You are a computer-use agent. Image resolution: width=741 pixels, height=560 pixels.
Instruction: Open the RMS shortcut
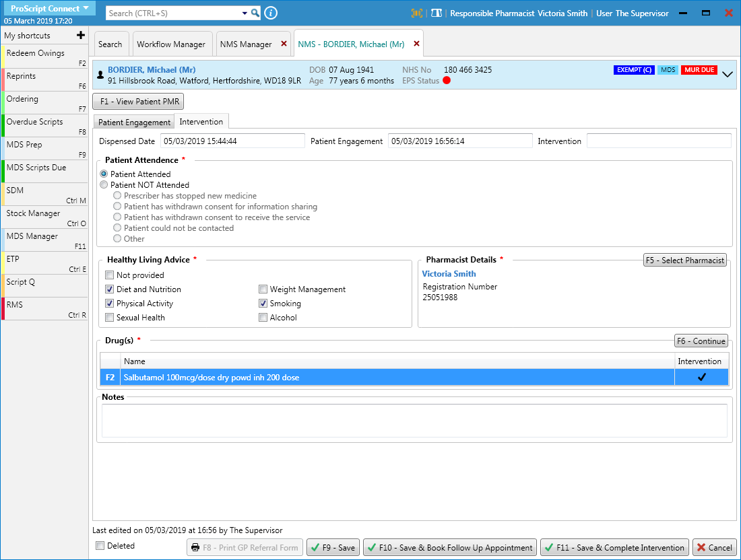pos(45,309)
